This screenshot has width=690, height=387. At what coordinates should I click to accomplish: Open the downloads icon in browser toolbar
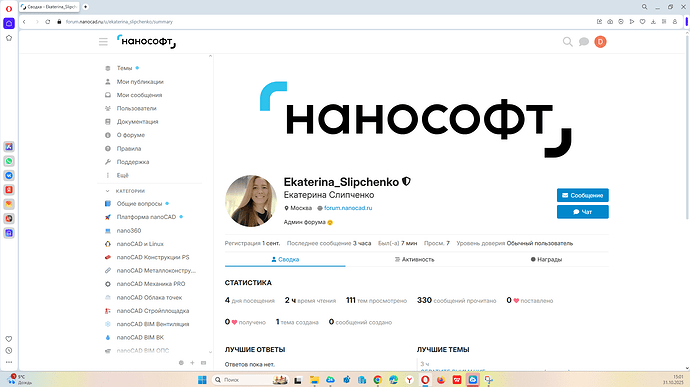click(653, 22)
